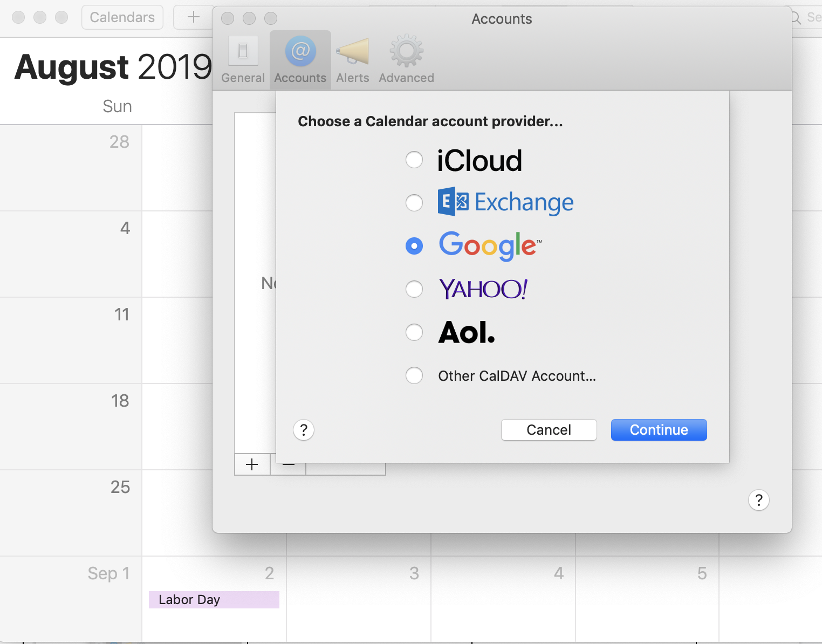Screen dimensions: 822x644
Task: Select Sunday August 4 in calendar
Action: click(x=71, y=254)
